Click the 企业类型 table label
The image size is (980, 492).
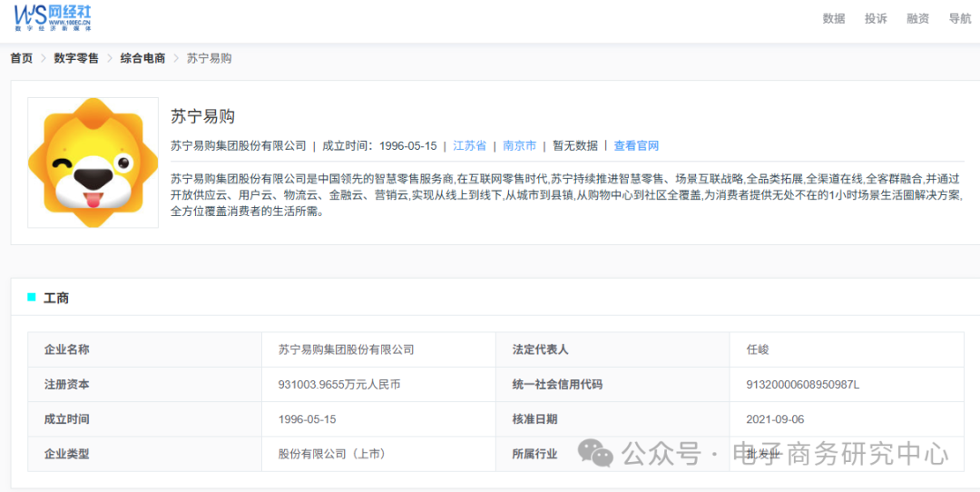(66, 454)
